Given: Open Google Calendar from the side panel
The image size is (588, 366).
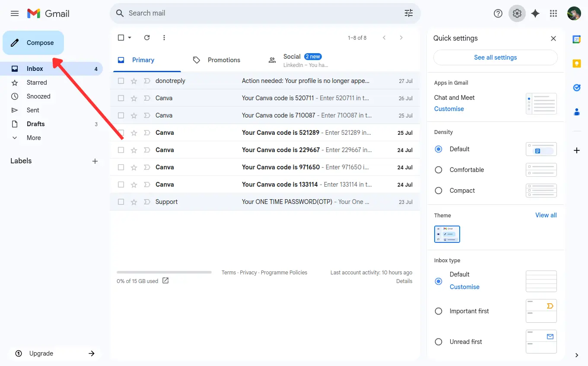Looking at the screenshot, I should 577,39.
